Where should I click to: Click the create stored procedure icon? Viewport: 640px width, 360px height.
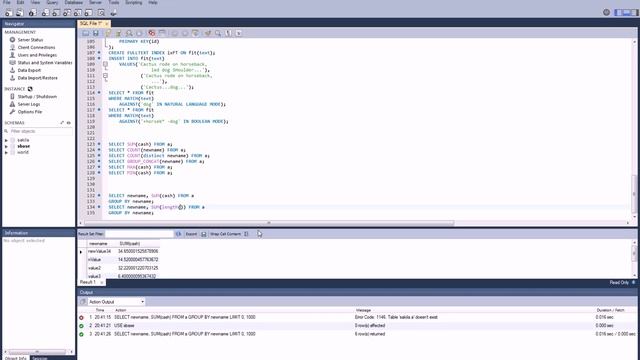click(x=78, y=13)
